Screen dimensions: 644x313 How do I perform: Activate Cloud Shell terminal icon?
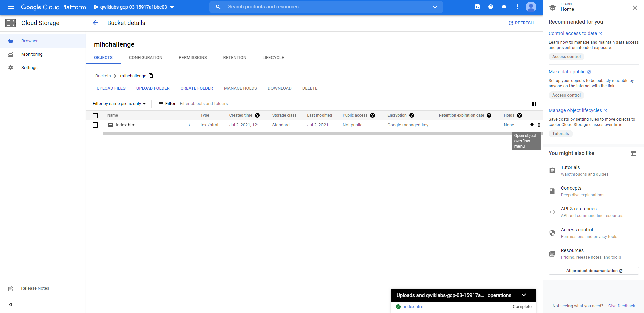coord(477,7)
